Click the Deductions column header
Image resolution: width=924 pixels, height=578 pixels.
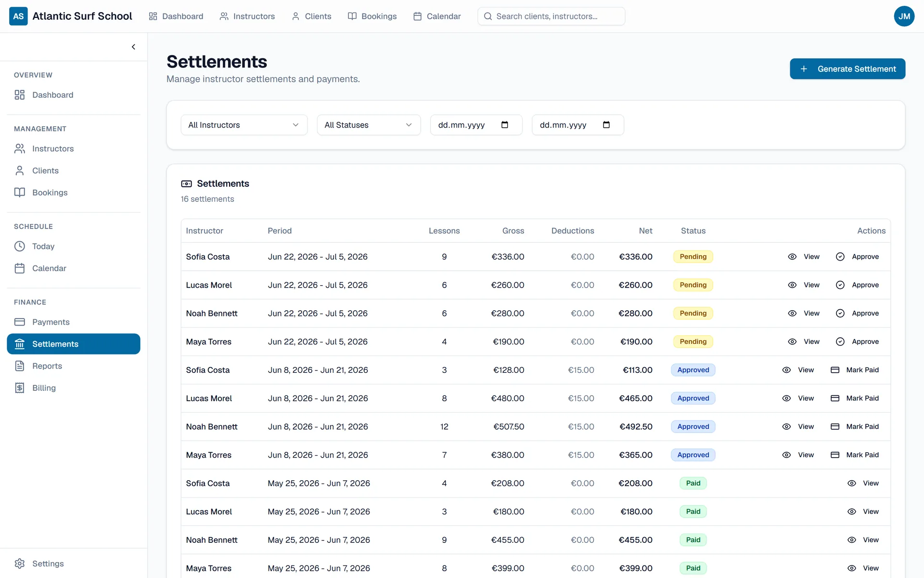click(x=573, y=231)
